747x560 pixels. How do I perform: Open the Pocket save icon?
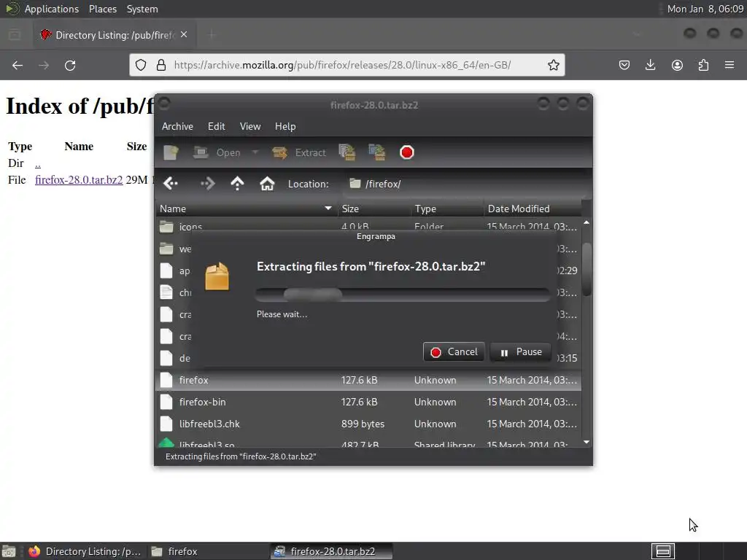pos(624,65)
